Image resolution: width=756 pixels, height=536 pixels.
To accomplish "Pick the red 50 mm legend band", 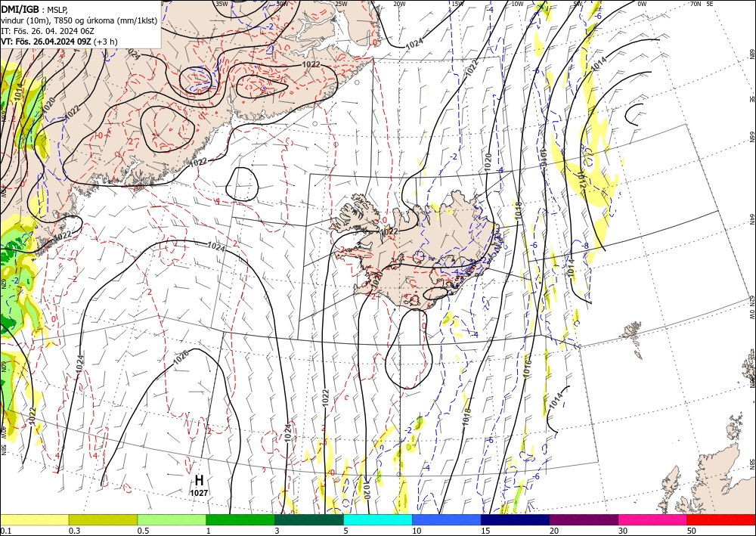I will coord(721,519).
